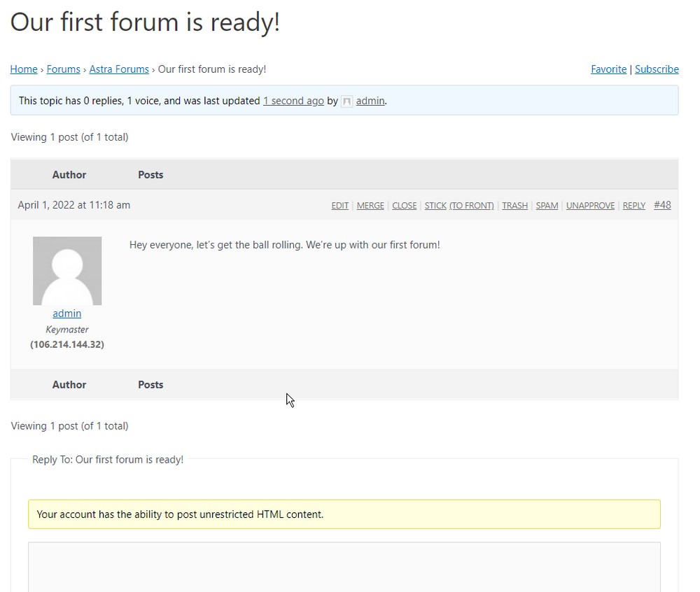Open the '1 second ago' freshness link
This screenshot has height=592, width=700.
[x=293, y=101]
